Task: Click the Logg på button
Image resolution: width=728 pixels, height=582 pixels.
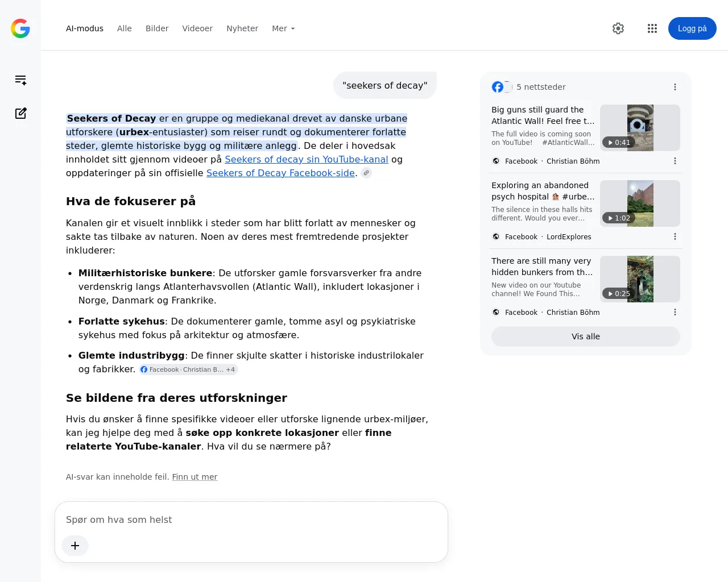Action: (692, 28)
